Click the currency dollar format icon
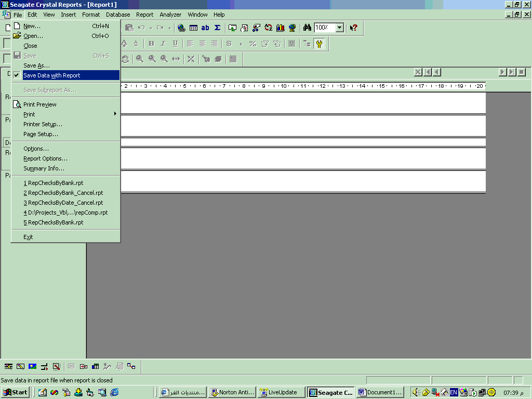This screenshot has width=532, height=399. tap(229, 44)
